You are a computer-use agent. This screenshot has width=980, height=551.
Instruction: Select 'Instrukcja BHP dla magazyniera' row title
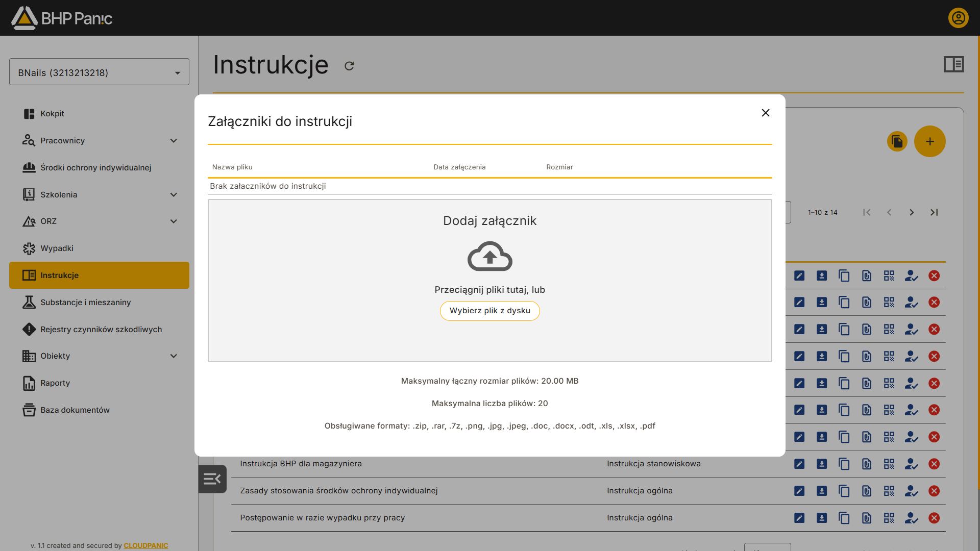pos(301,464)
